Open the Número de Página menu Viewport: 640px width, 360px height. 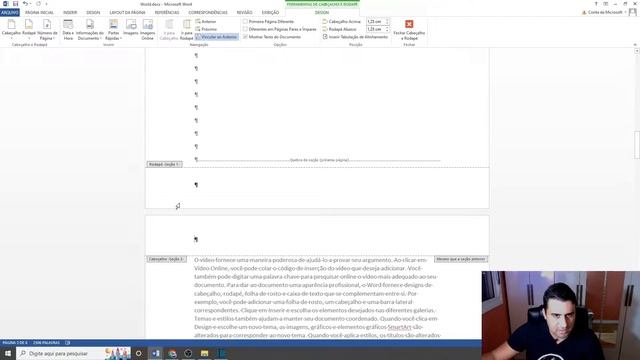pos(47,29)
